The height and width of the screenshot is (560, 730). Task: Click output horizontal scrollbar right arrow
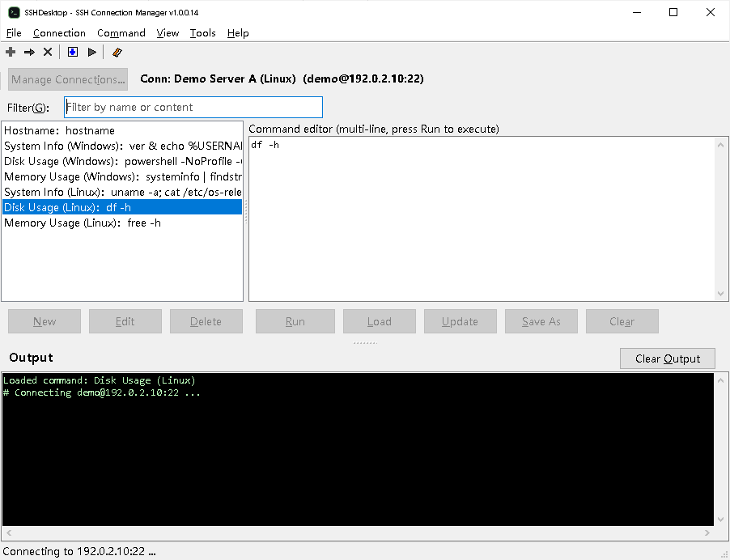coord(707,532)
